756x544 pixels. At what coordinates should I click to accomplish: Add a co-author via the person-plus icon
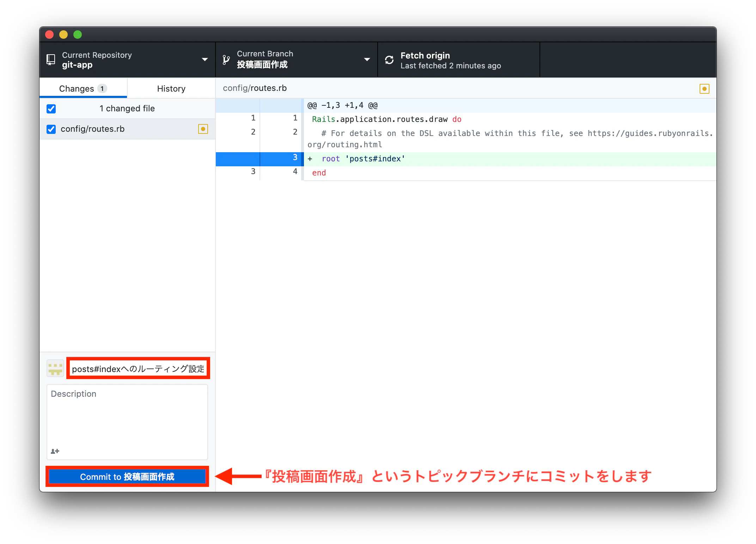[55, 451]
